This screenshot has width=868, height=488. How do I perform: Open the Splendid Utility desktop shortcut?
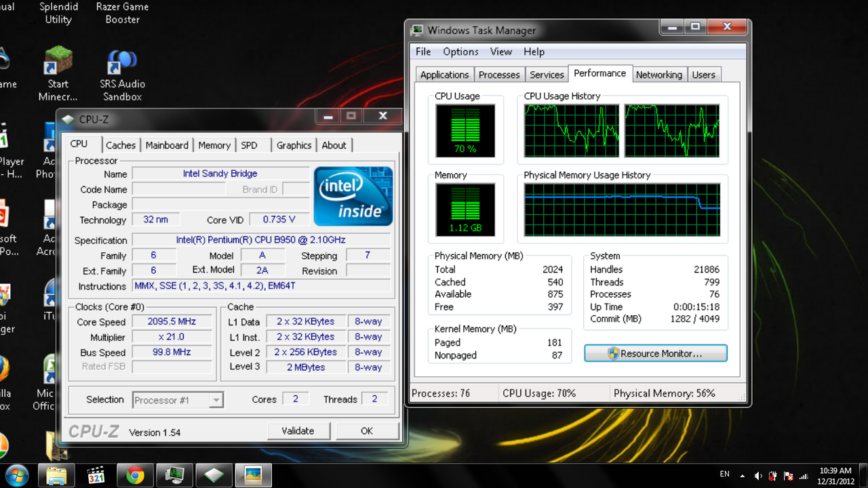click(x=58, y=12)
